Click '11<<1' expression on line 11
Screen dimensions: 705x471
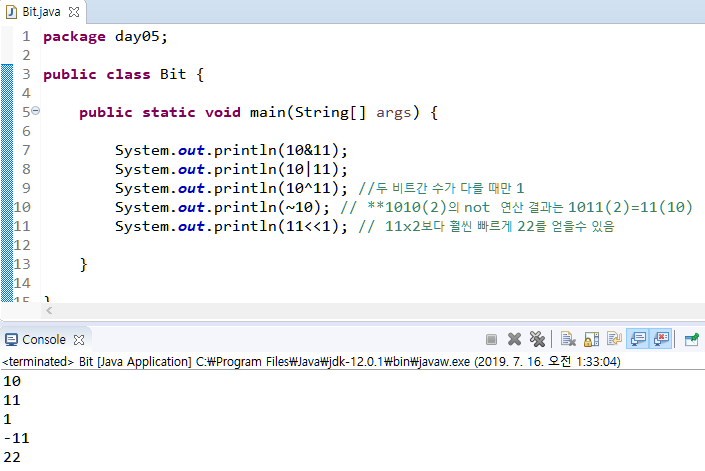pyautogui.click(x=308, y=226)
